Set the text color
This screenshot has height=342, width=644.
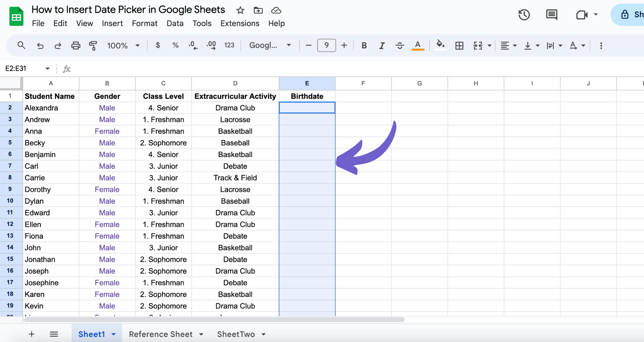point(418,45)
